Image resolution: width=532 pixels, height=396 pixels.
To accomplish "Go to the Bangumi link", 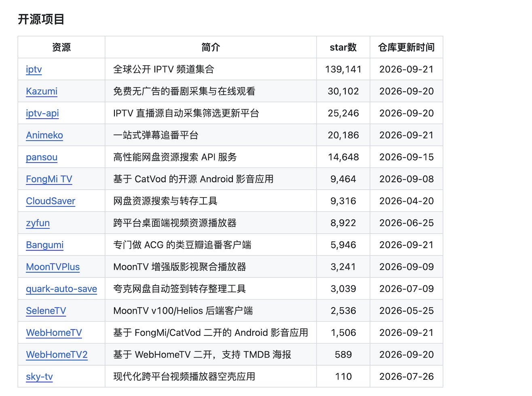I will tap(45, 245).
